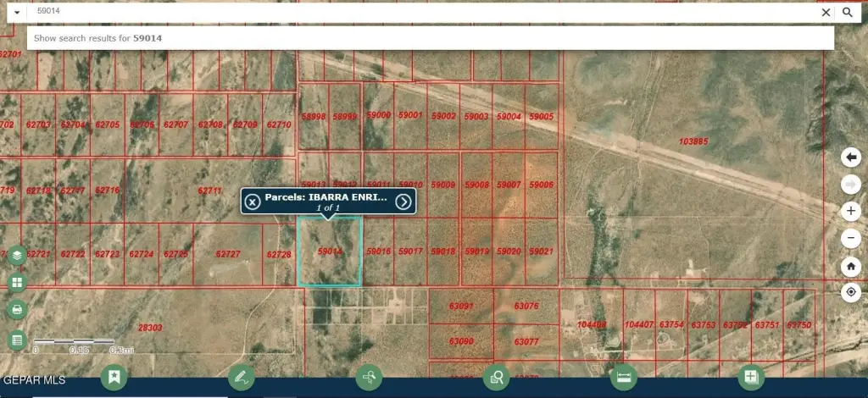Open the layer list panel
The width and height of the screenshot is (868, 398).
coord(16,255)
